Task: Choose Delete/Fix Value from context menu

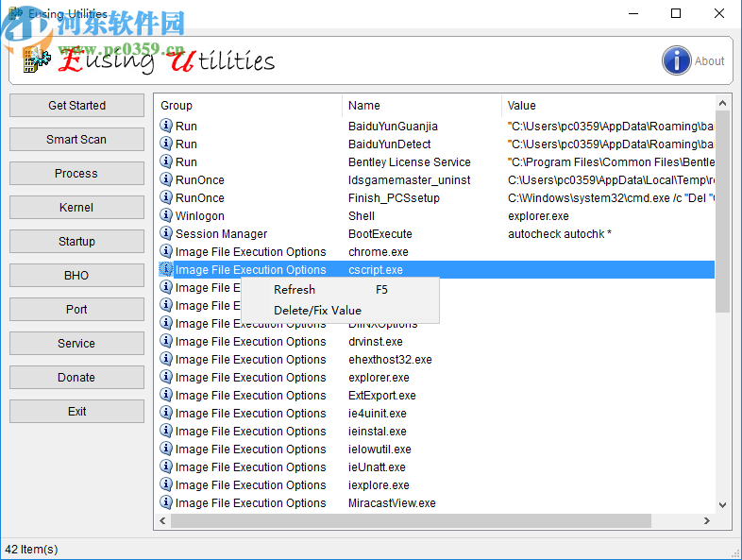Action: tap(340, 311)
